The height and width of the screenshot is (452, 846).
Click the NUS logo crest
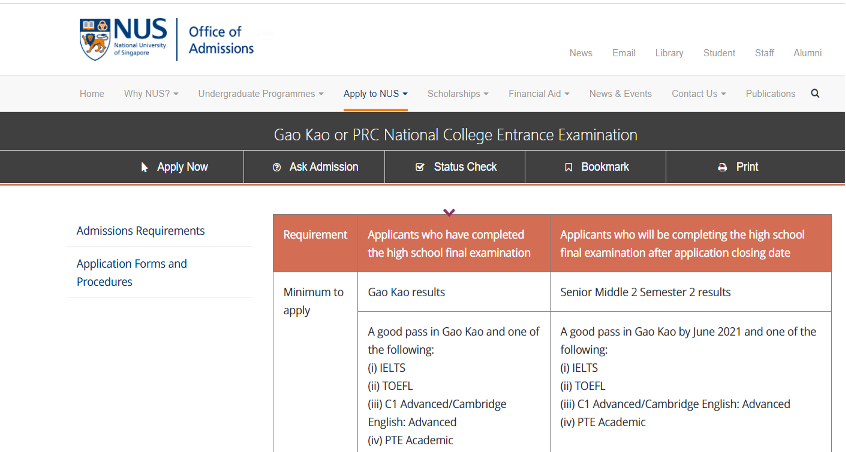pyautogui.click(x=96, y=39)
